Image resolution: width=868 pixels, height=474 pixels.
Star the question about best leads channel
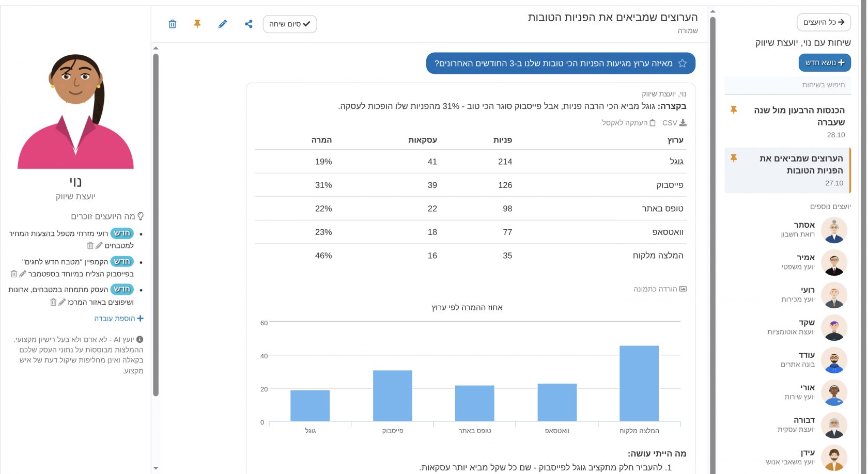tap(683, 64)
